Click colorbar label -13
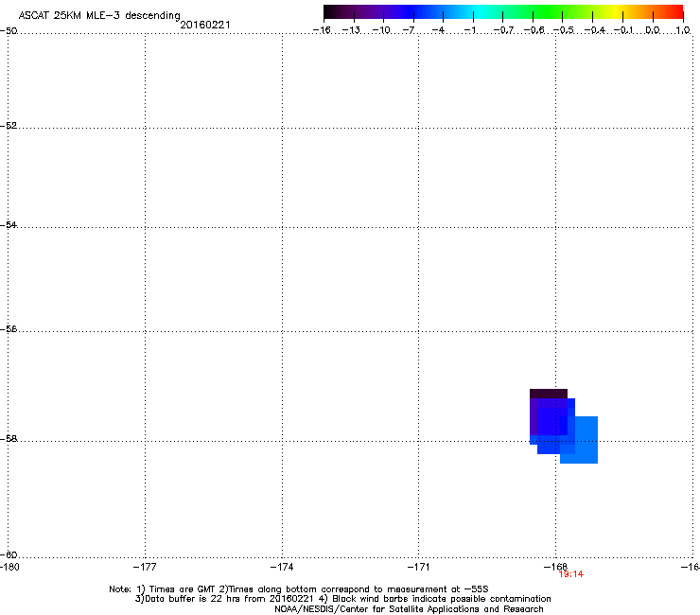700x615 pixels. (351, 30)
